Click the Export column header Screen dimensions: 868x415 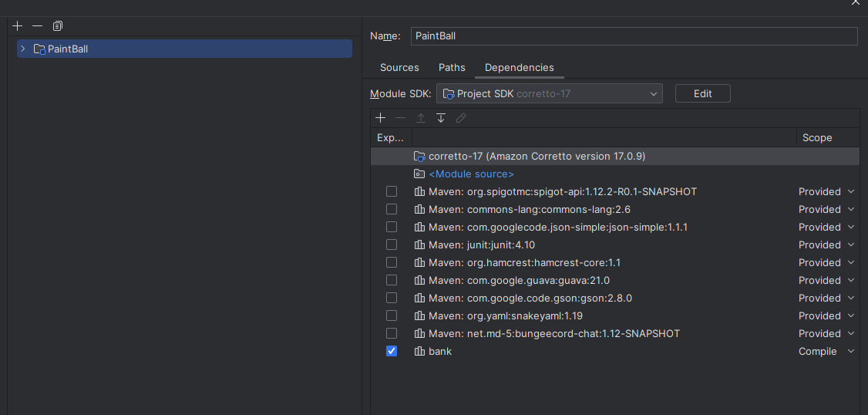pyautogui.click(x=391, y=138)
